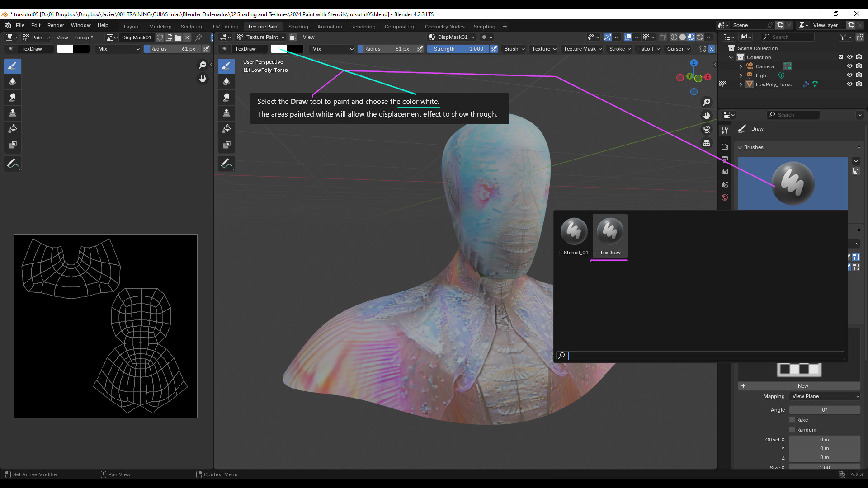The image size is (868, 488).
Task: Select the Annotate tool in the 3D viewport toolbar
Action: tap(226, 164)
